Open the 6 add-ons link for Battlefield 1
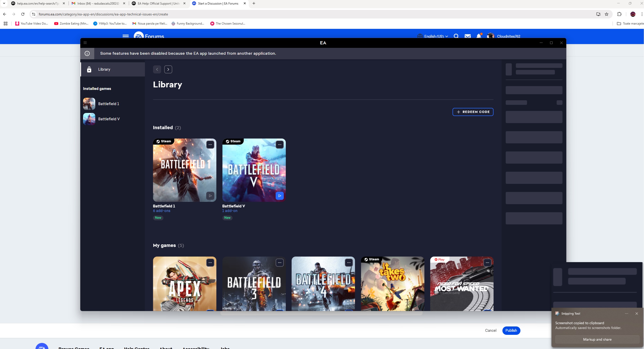Viewport: 644px width, 349px height. click(x=162, y=211)
